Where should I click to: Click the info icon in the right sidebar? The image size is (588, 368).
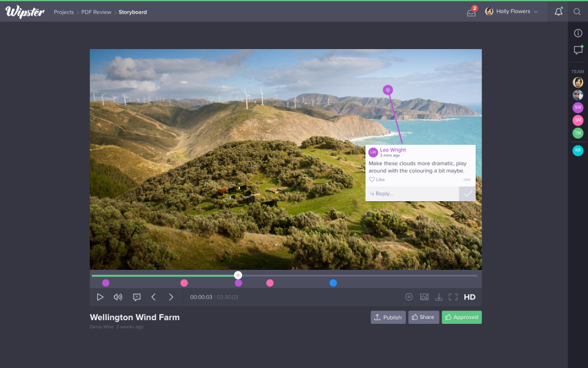(577, 33)
